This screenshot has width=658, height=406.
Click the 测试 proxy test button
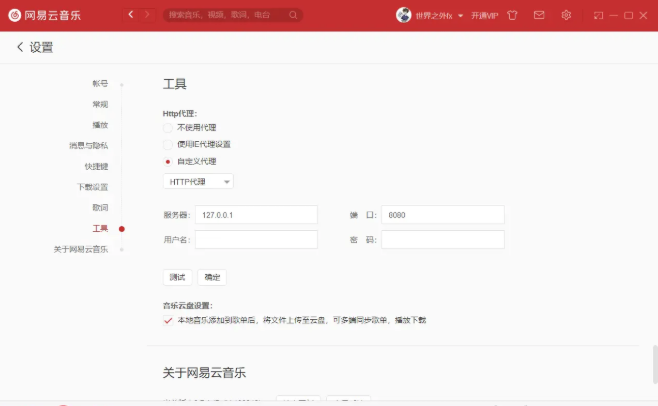point(178,277)
